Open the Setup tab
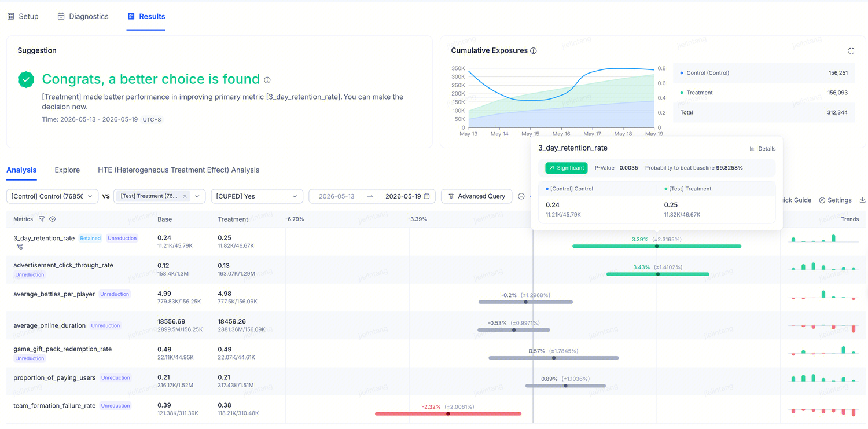The image size is (868, 429). coord(23,16)
